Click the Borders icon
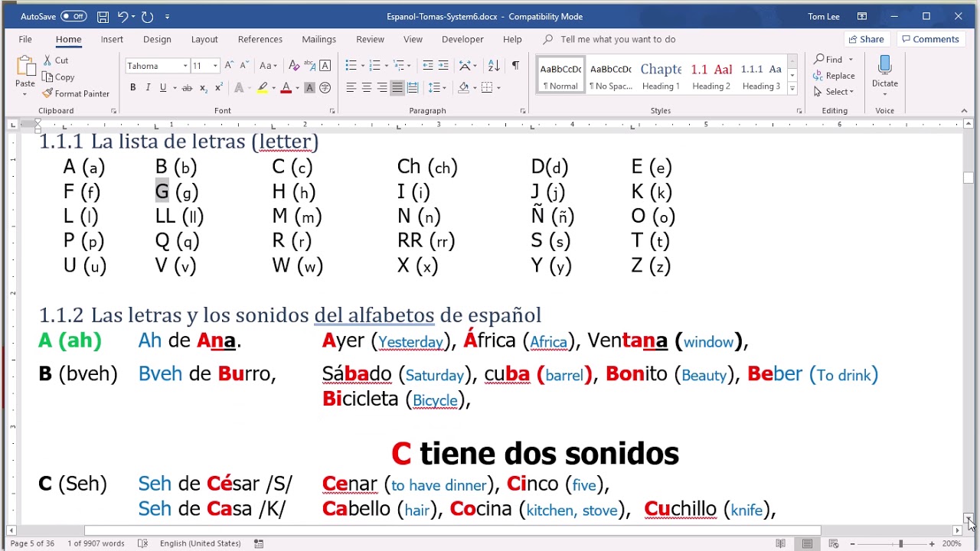This screenshot has height=551, width=980. pyautogui.click(x=487, y=88)
